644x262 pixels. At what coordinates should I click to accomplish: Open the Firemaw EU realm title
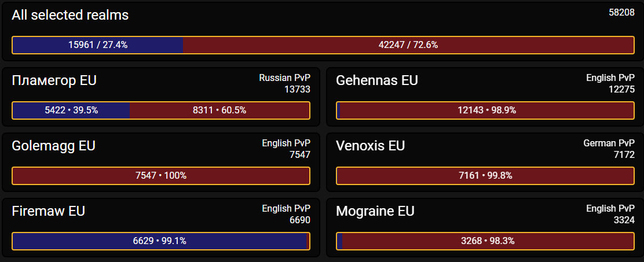(x=49, y=211)
